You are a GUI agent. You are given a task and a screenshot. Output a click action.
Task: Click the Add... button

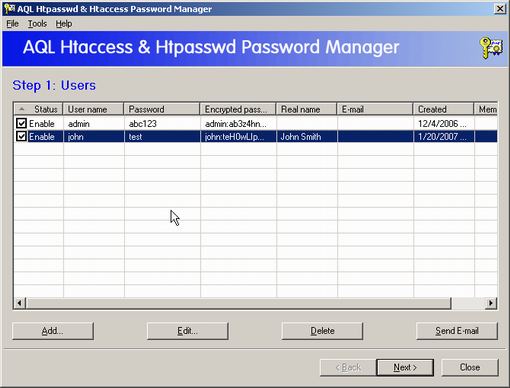point(53,331)
